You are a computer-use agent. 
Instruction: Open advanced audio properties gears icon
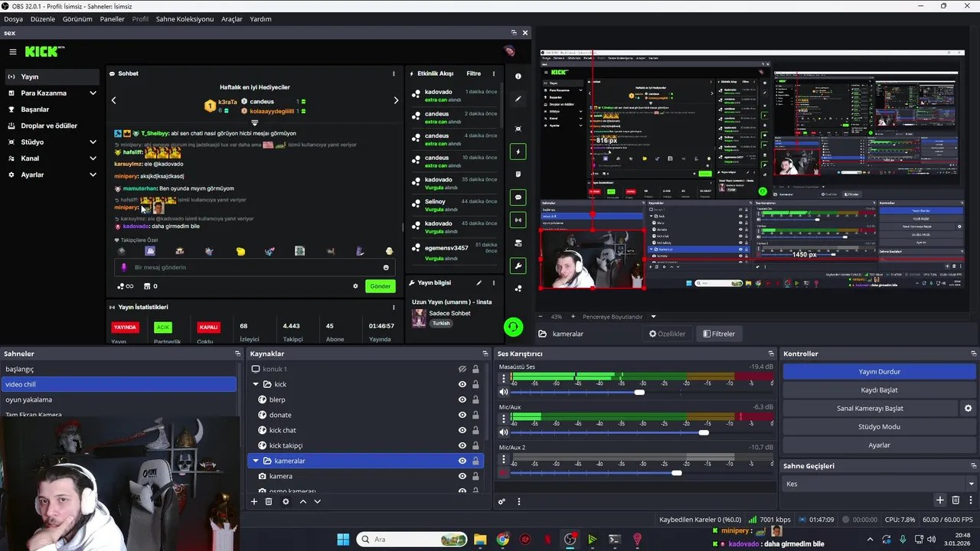coord(502,502)
